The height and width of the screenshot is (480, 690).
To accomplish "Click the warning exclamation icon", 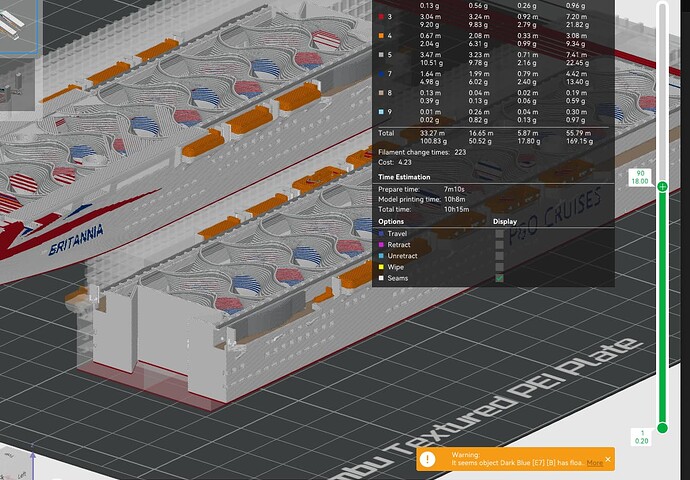I will pos(427,459).
